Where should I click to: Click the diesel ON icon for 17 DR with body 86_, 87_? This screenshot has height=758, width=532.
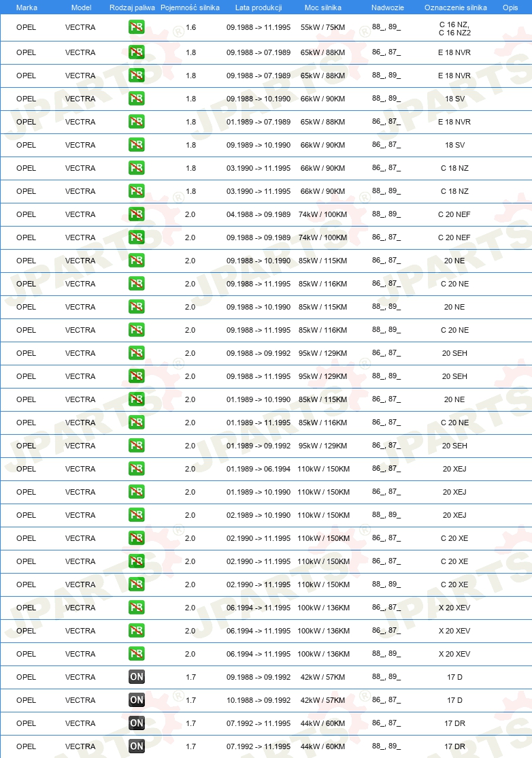pos(137,723)
